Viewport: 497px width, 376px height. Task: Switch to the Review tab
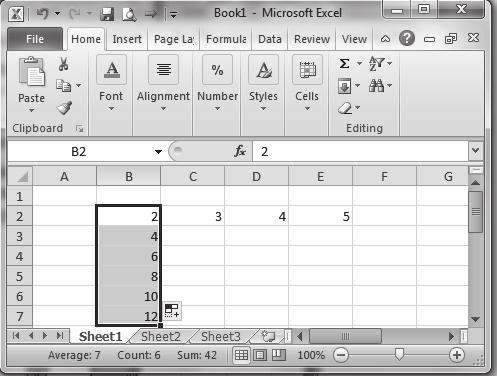pyautogui.click(x=312, y=39)
